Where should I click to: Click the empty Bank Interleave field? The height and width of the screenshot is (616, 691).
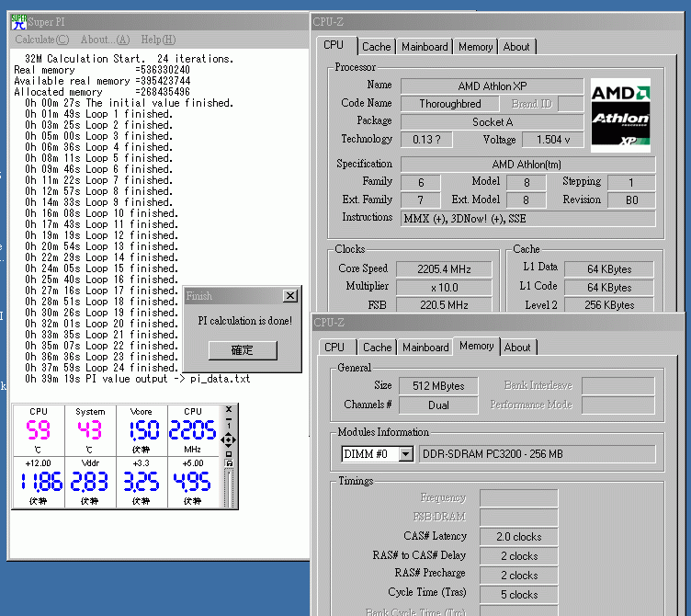click(x=617, y=386)
